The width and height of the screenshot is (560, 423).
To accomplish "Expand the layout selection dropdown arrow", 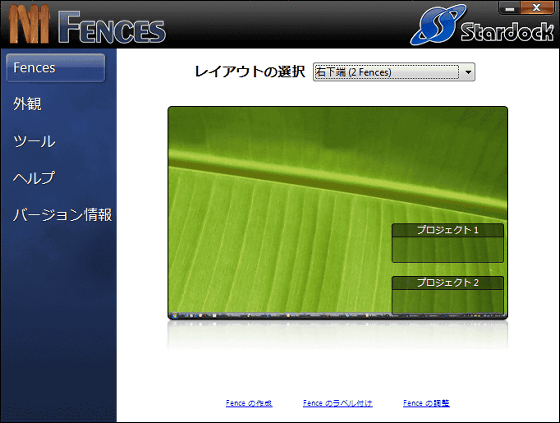I will pyautogui.click(x=468, y=72).
